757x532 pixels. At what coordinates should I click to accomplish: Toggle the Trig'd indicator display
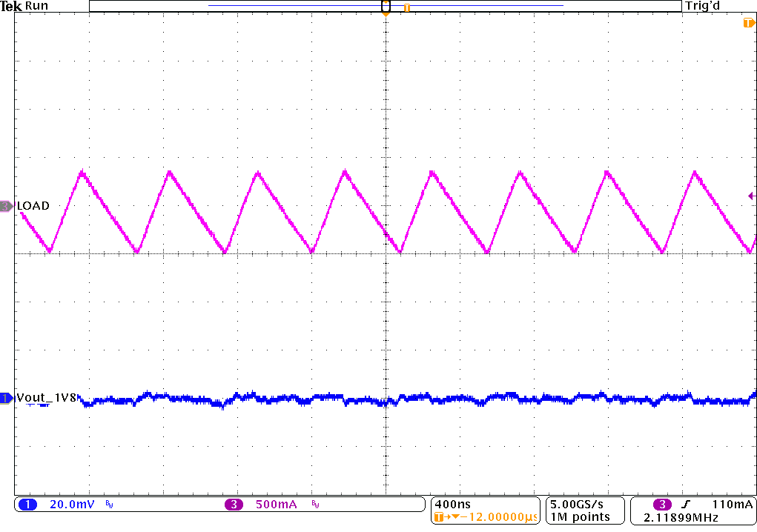click(x=701, y=6)
